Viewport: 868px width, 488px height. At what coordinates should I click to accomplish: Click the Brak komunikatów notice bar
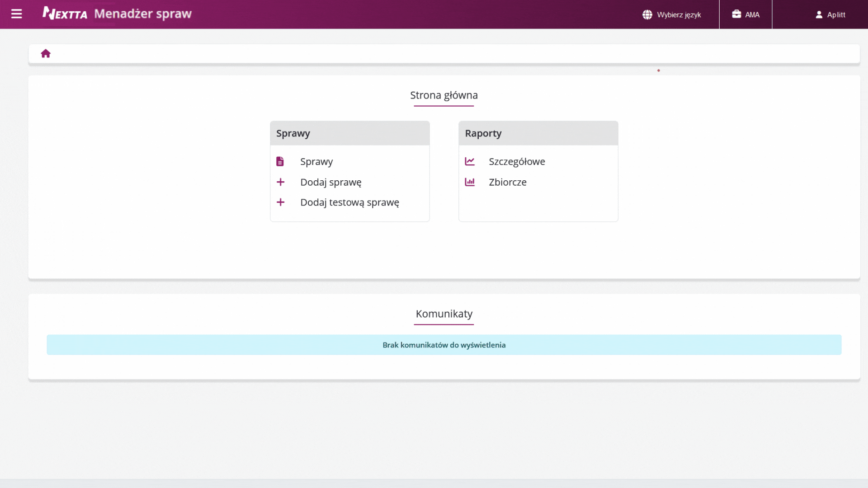point(444,345)
